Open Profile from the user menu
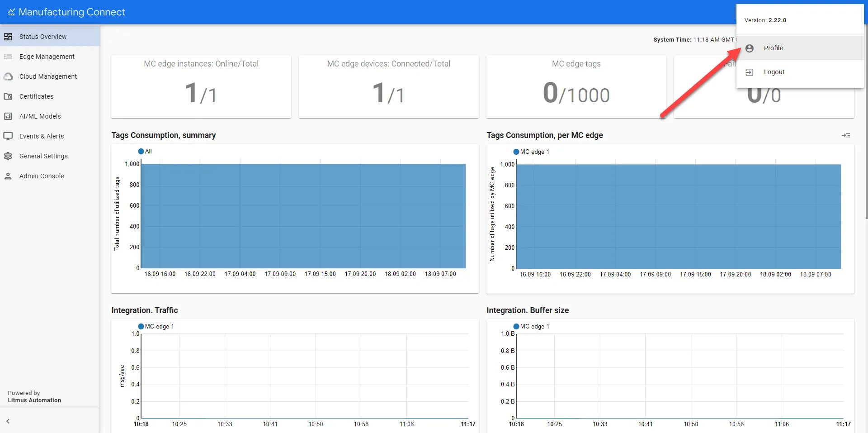Image resolution: width=868 pixels, height=433 pixels. pyautogui.click(x=800, y=48)
